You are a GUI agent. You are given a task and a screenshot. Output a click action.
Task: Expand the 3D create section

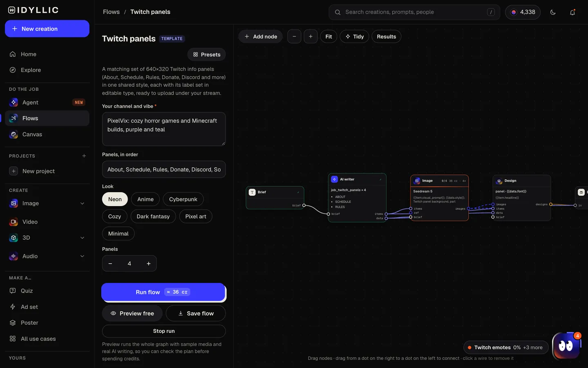pyautogui.click(x=82, y=238)
